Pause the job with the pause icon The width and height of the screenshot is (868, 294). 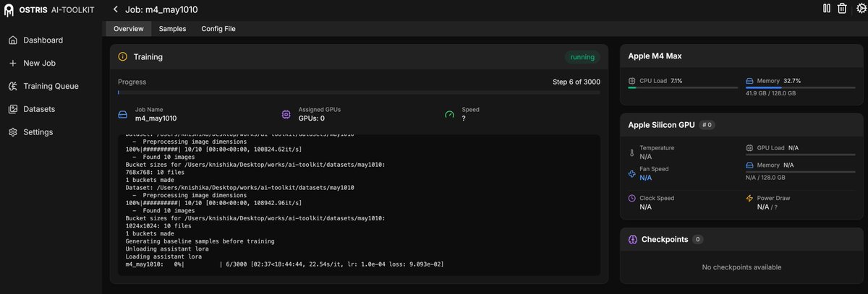[827, 9]
